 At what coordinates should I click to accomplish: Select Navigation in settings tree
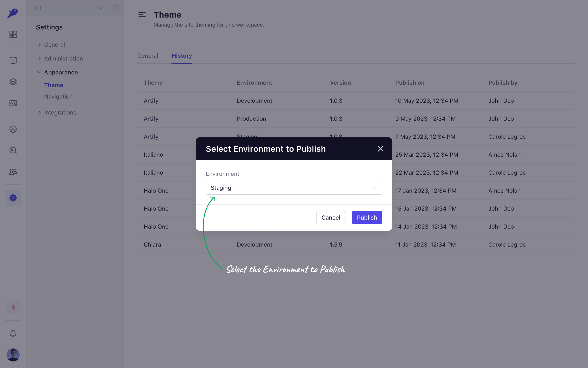point(58,96)
